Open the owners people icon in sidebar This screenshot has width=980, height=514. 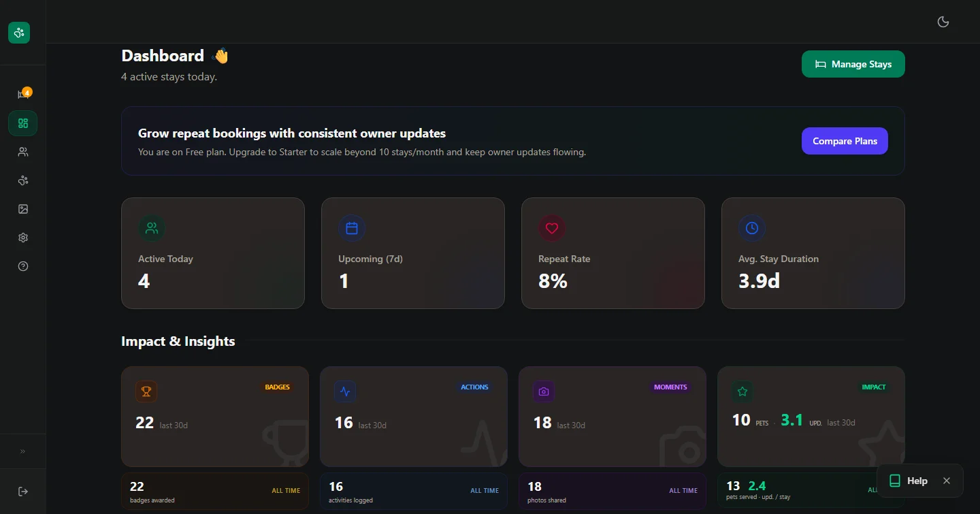23,152
